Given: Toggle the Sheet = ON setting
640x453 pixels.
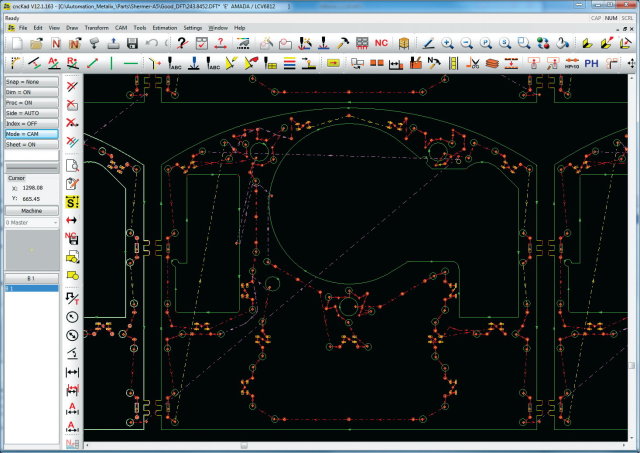Looking at the screenshot, I should tap(30, 144).
